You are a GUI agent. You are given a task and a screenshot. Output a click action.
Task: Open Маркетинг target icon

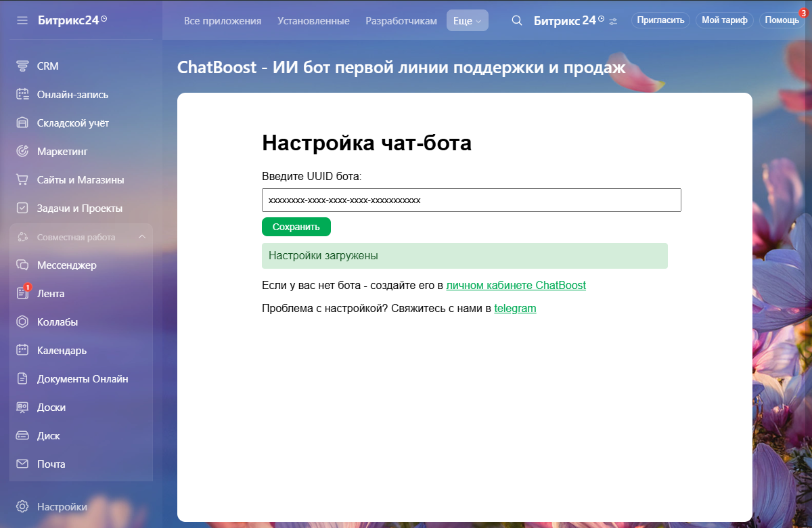click(x=22, y=152)
